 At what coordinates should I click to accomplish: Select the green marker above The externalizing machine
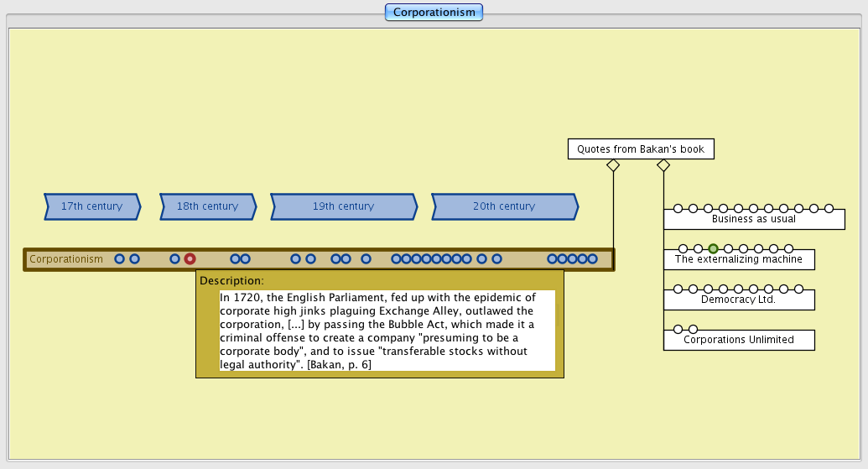coord(713,248)
